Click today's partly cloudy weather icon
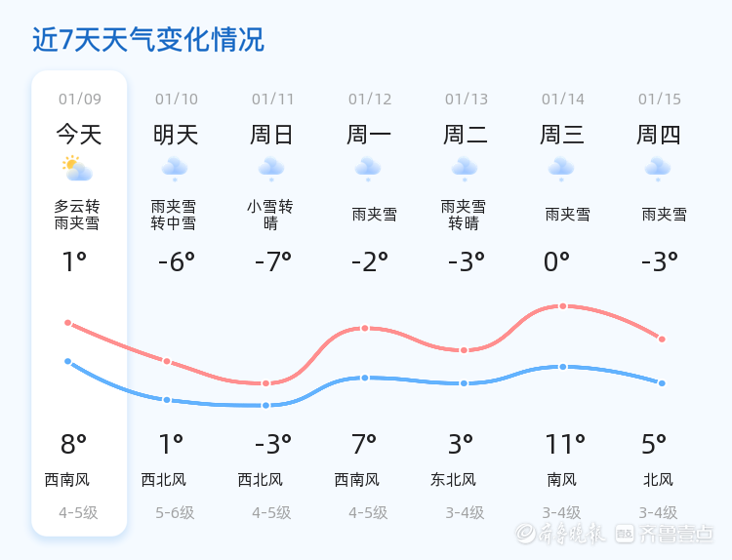This screenshot has height=560, width=732. coord(77,169)
